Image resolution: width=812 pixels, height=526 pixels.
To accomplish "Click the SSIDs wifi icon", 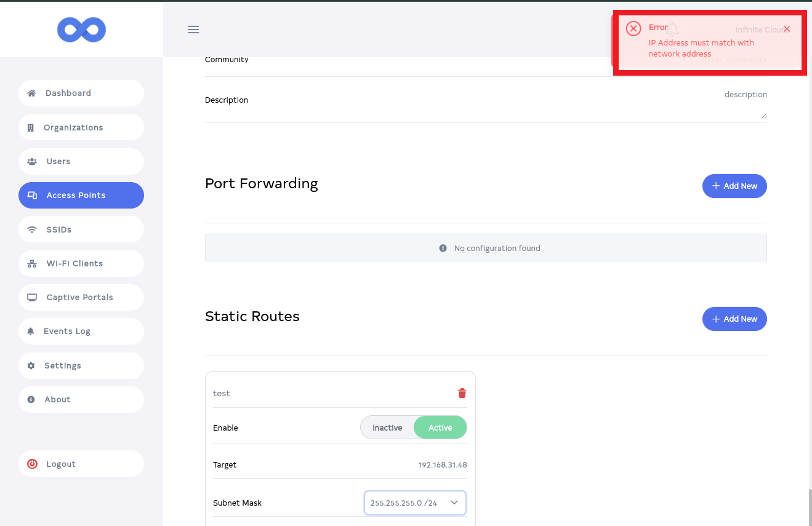I will [x=32, y=229].
